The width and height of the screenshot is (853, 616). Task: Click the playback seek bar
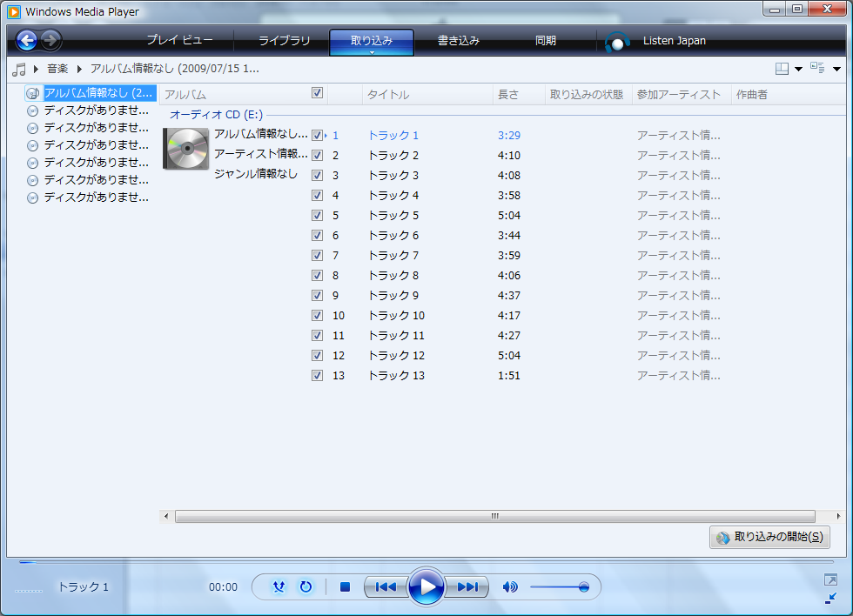click(x=426, y=562)
